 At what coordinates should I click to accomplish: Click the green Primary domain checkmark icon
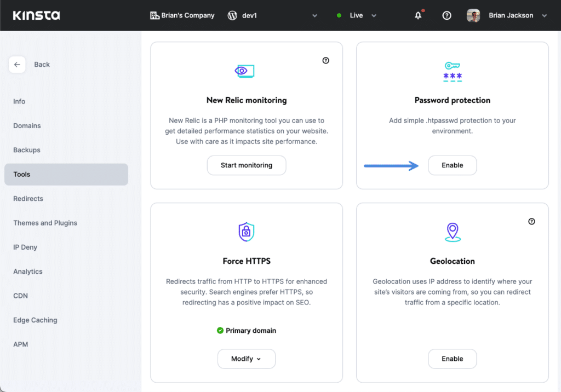(x=220, y=331)
